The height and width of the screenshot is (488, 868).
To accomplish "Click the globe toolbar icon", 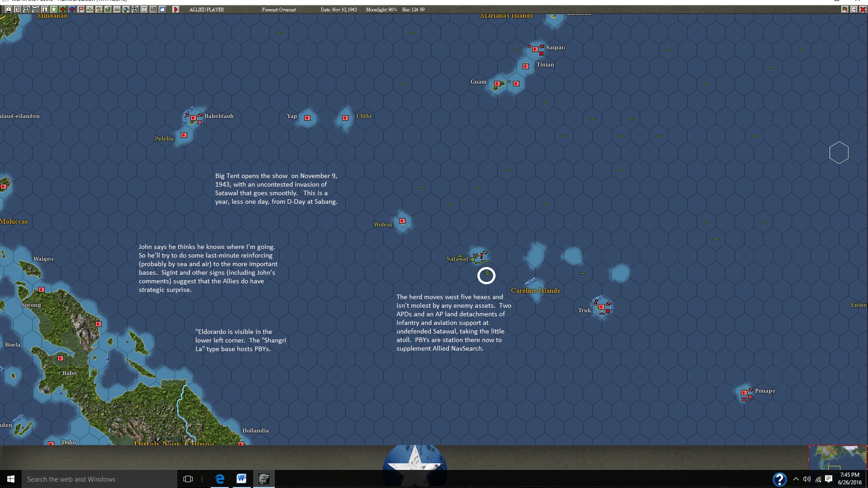I will pos(126,9).
